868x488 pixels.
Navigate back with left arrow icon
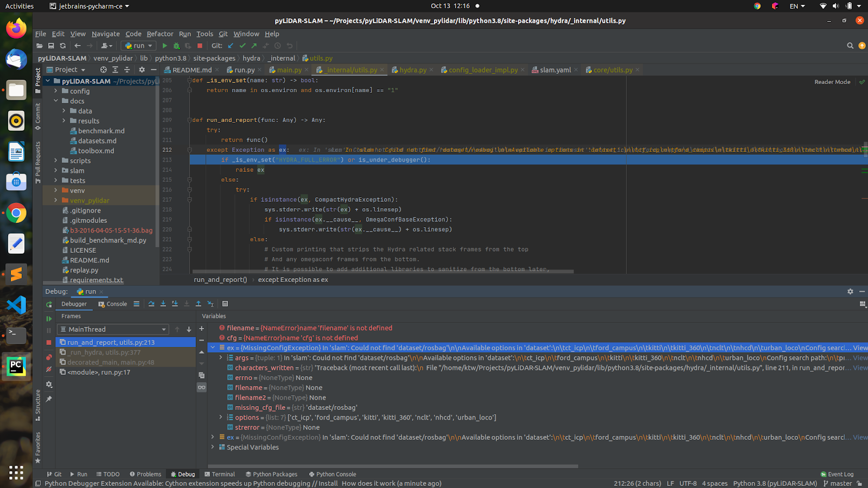tap(78, 46)
